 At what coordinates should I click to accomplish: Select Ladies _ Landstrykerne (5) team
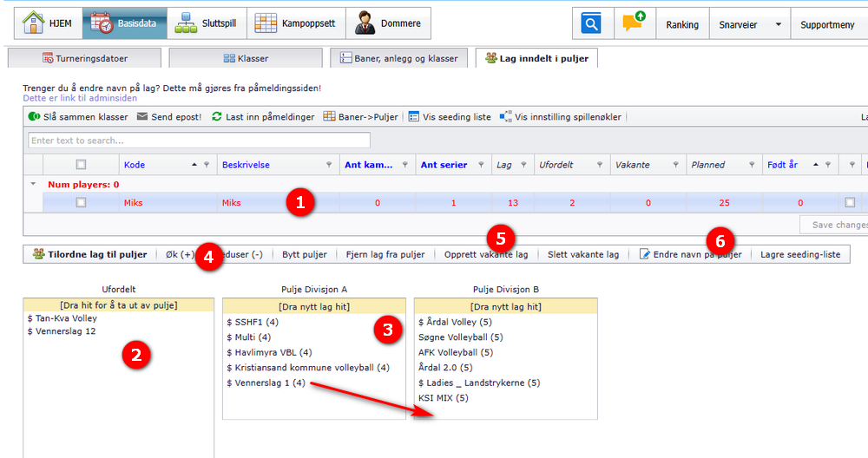click(x=479, y=383)
